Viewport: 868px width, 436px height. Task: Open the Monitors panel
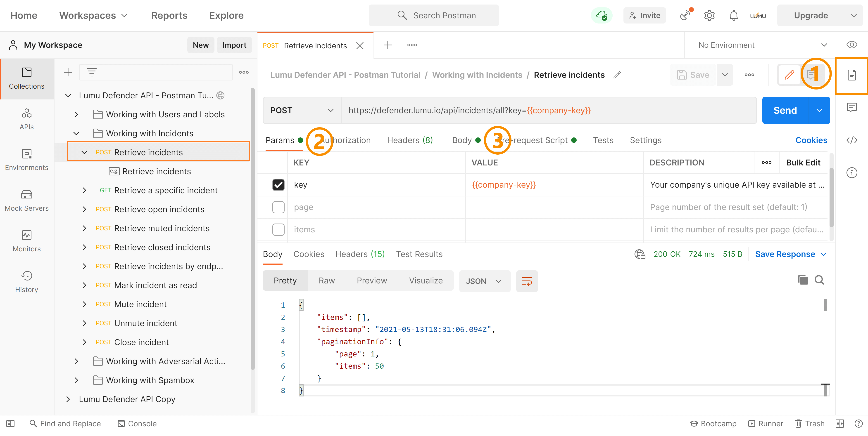pyautogui.click(x=27, y=241)
